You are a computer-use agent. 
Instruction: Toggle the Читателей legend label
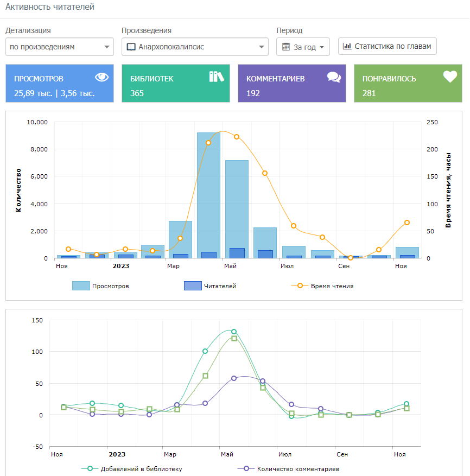[220, 286]
